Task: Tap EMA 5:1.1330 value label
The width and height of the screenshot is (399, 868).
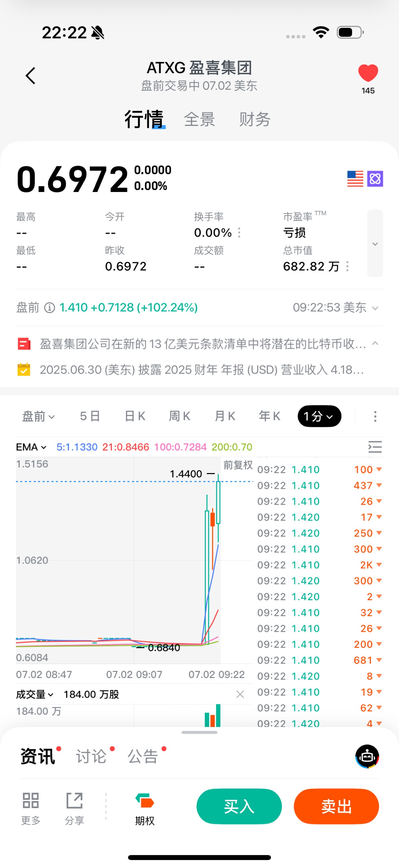Action: point(77,447)
